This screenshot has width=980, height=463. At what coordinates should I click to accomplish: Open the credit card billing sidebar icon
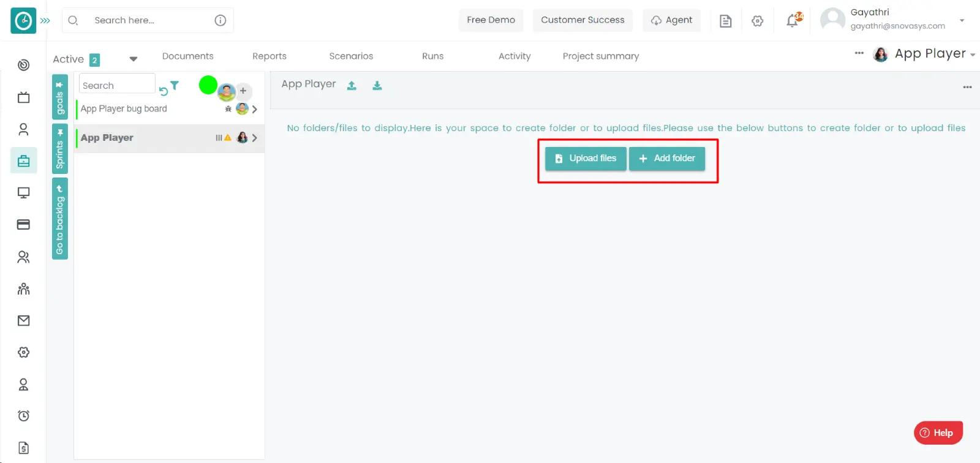[23, 225]
